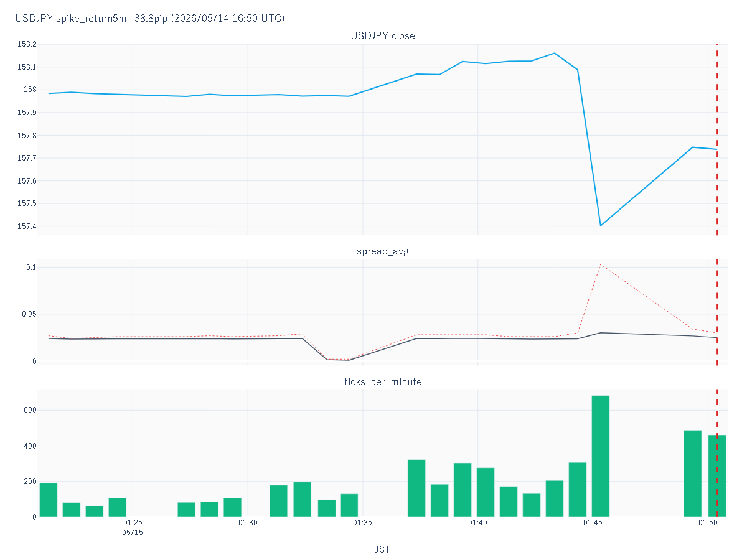Click the 600 y-axis label on ticks chart
Viewport: 747px width, 560px height.
(30, 410)
